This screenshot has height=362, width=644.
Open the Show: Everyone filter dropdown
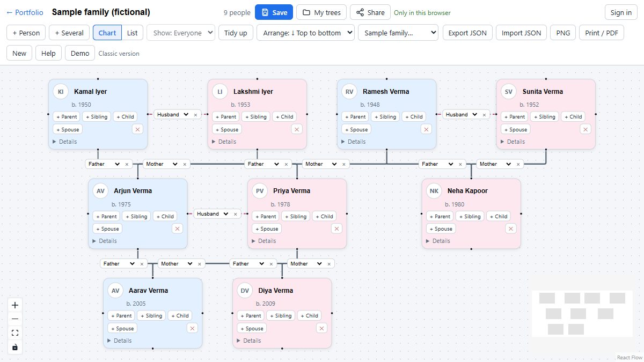(x=181, y=33)
